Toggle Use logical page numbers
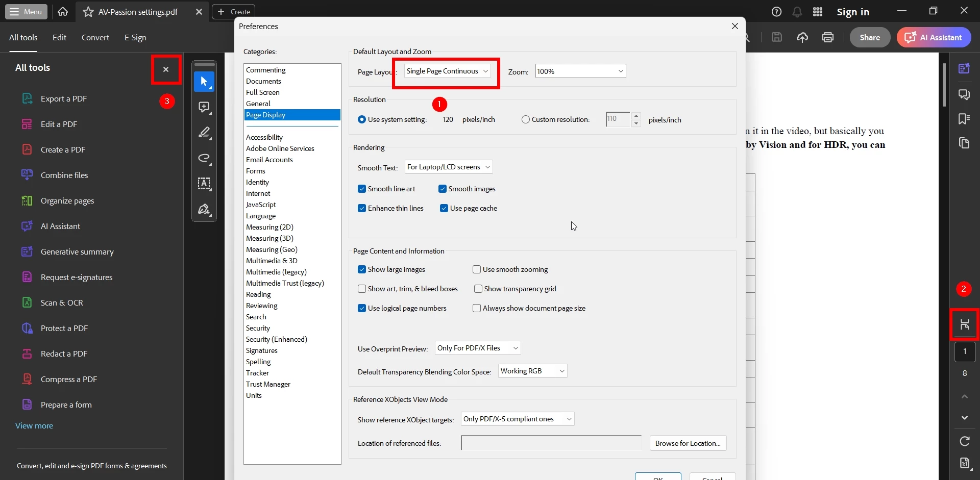Image resolution: width=980 pixels, height=480 pixels. point(362,308)
